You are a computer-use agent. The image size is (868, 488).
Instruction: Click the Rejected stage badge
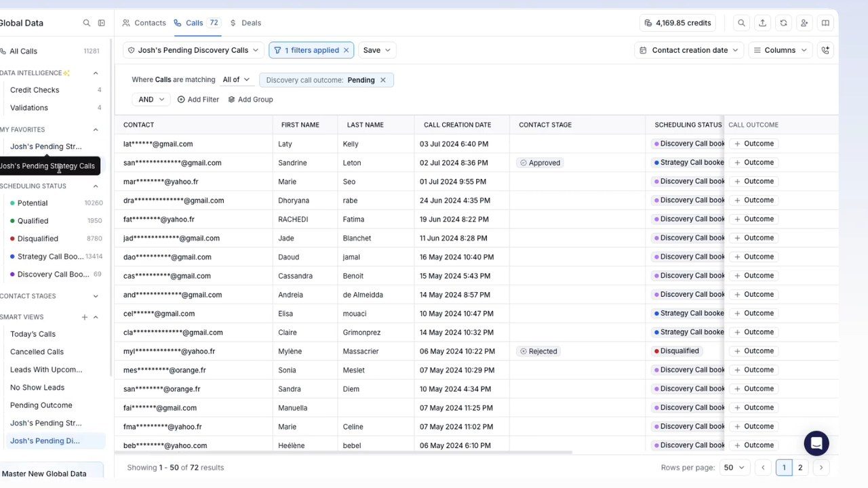(x=538, y=351)
